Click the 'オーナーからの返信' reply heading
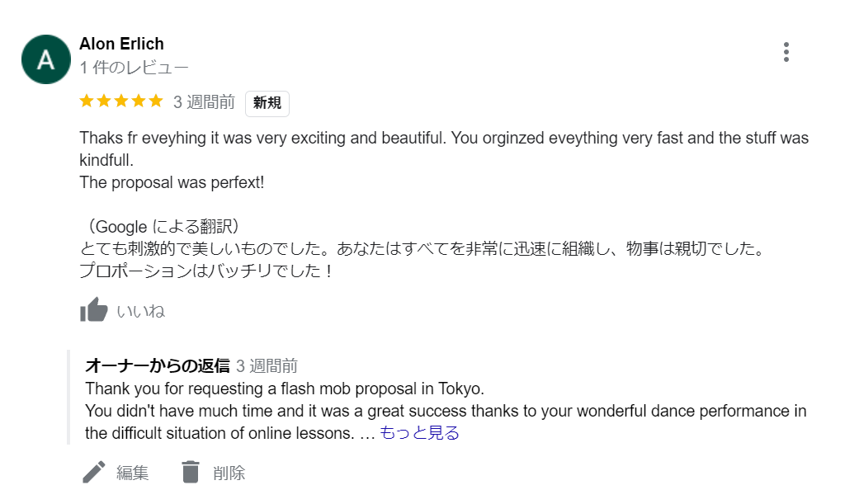The image size is (845, 504). coord(158,366)
